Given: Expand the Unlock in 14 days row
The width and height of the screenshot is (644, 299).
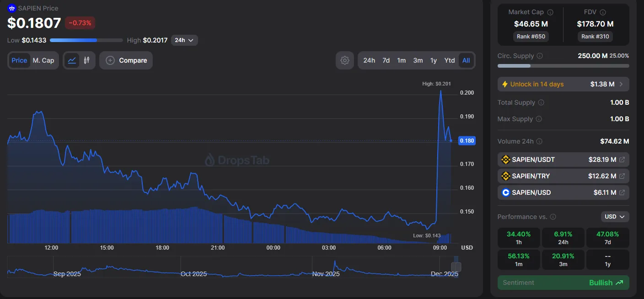Looking at the screenshot, I should [563, 84].
